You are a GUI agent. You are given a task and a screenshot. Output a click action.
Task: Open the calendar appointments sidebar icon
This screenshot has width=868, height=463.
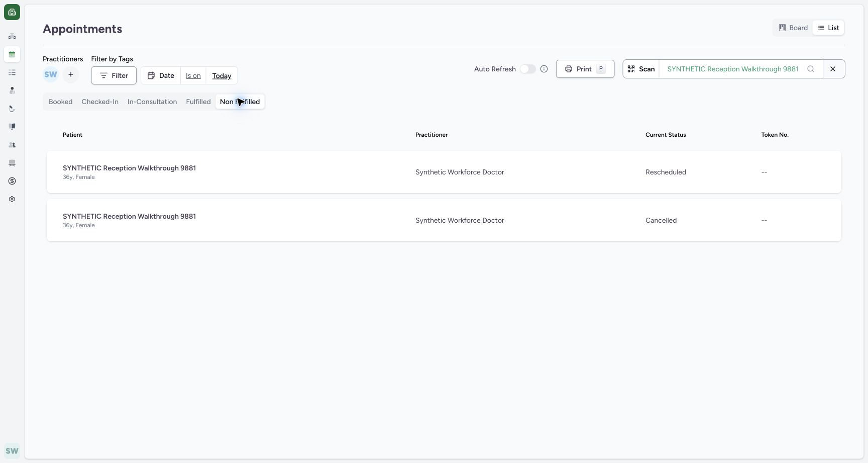coord(12,54)
